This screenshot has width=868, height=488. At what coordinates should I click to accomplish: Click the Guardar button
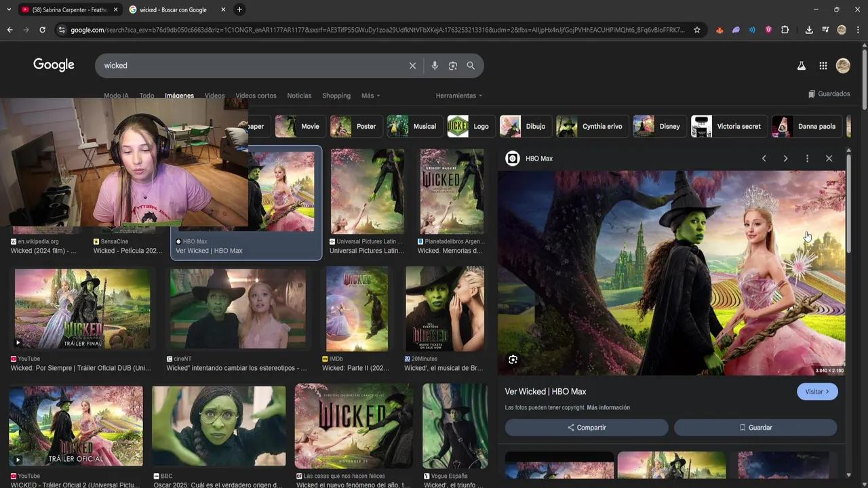pyautogui.click(x=755, y=428)
